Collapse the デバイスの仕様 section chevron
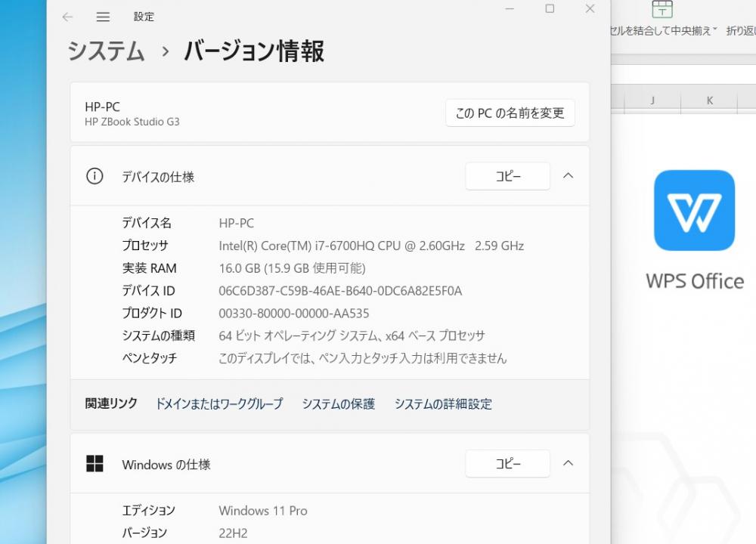Screen dimensions: 756x544 [569, 176]
